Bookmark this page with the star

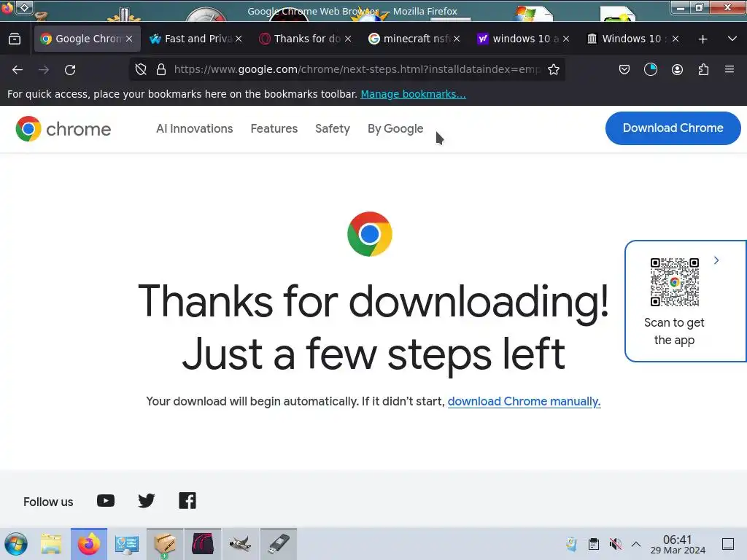tap(554, 69)
